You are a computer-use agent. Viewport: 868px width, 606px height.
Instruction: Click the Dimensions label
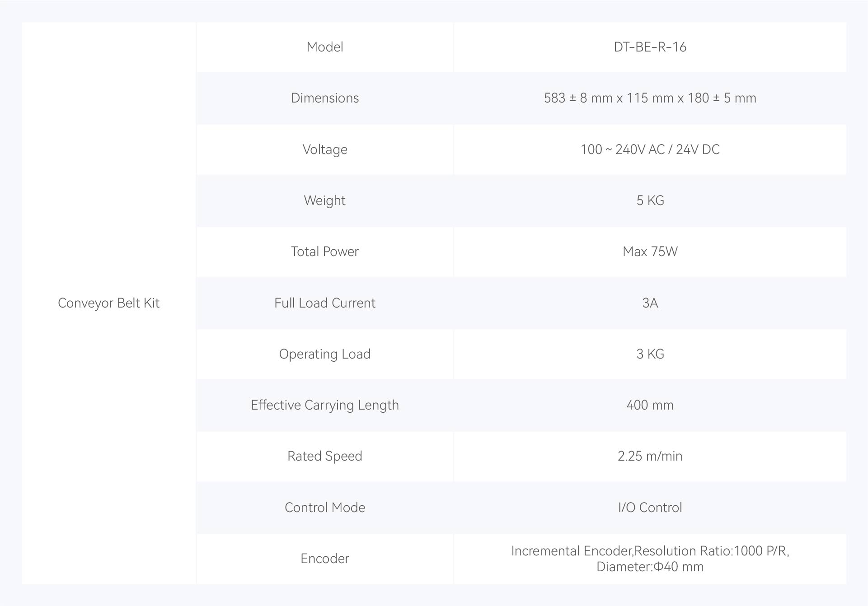click(x=325, y=98)
